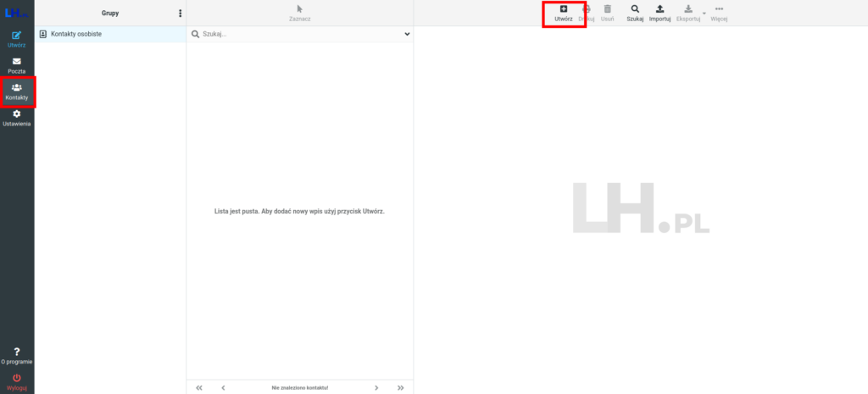Open Poczta mail section
Viewport: 868px width, 394px height.
pos(17,65)
